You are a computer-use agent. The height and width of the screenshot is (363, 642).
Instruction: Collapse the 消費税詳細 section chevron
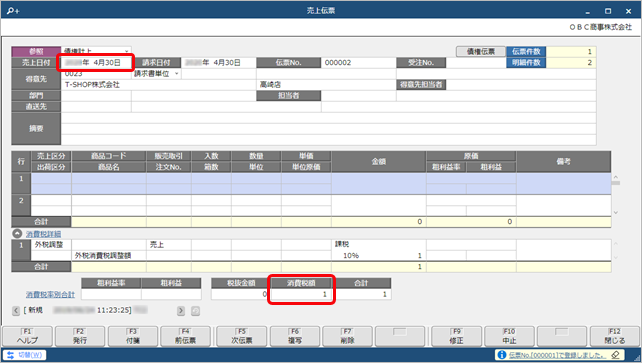click(17, 234)
